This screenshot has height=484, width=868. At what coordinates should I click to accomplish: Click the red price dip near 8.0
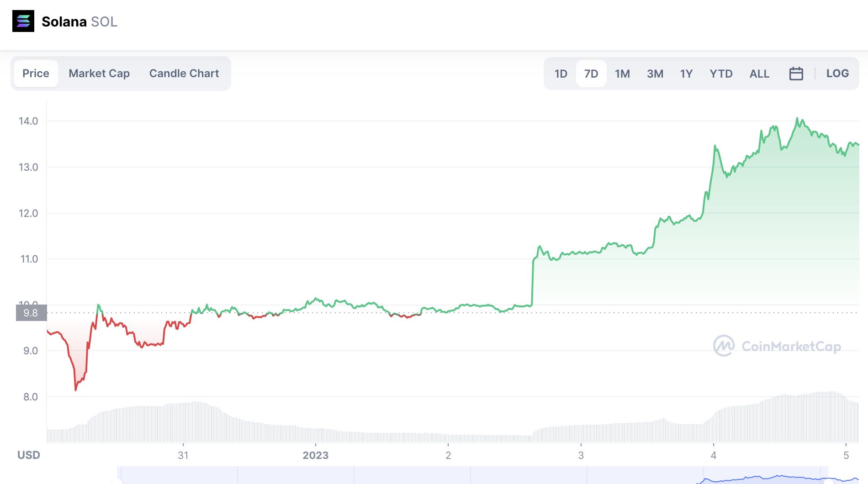tap(75, 389)
